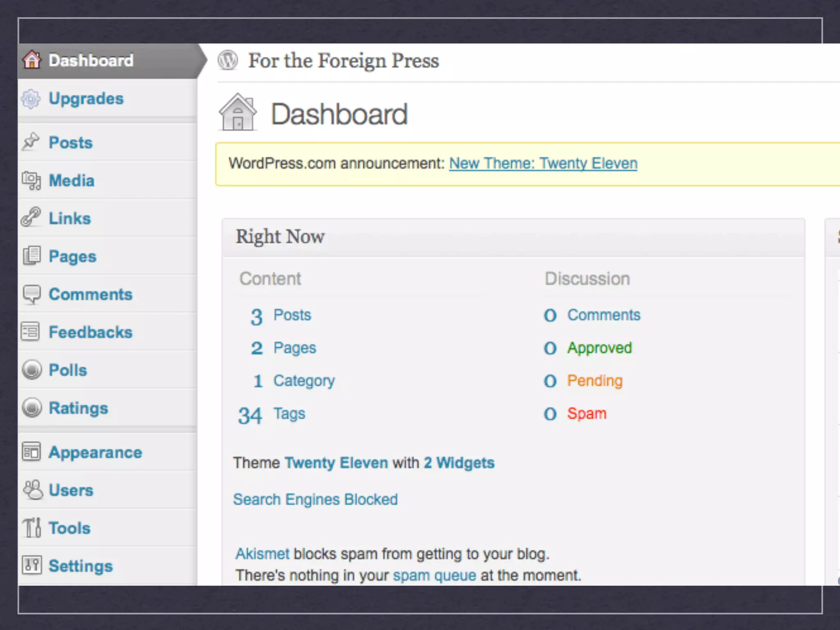Open the Settings menu item
The width and height of the screenshot is (840, 630).
[x=81, y=566]
